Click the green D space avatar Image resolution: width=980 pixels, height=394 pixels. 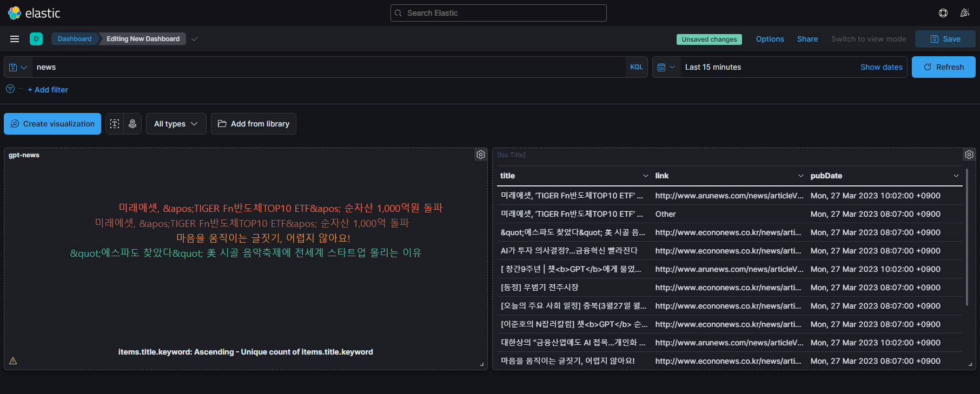tap(36, 39)
